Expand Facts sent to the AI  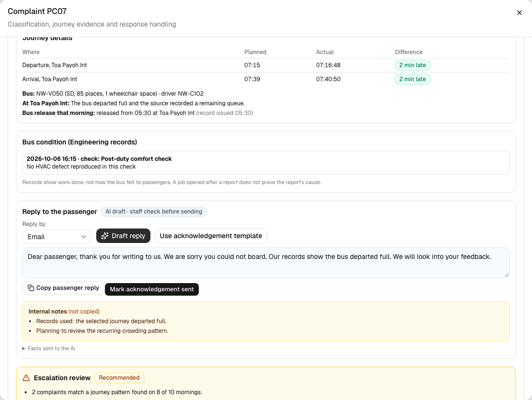[x=49, y=348]
